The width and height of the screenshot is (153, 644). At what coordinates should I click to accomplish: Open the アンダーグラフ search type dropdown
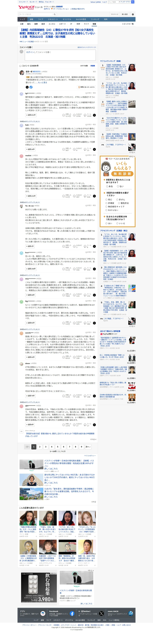[x=125, y=2]
